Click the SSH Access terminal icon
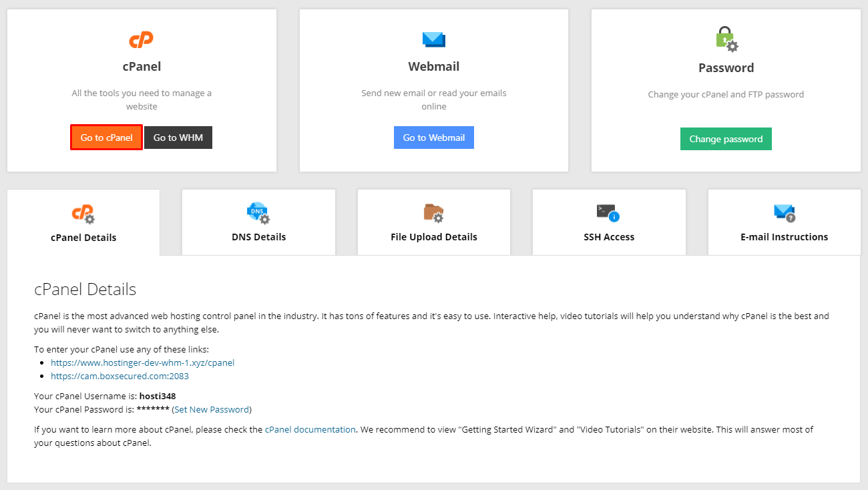The image size is (868, 490). pyautogui.click(x=609, y=212)
